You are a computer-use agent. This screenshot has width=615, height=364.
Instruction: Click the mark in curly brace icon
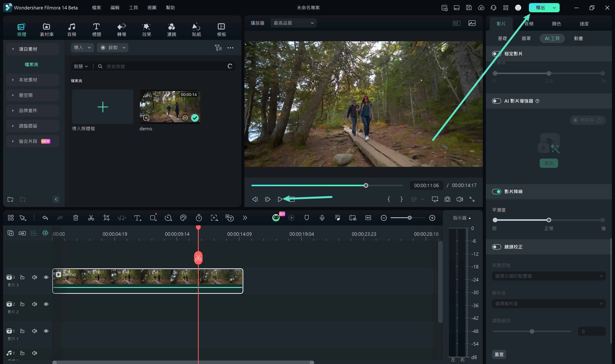(x=389, y=199)
